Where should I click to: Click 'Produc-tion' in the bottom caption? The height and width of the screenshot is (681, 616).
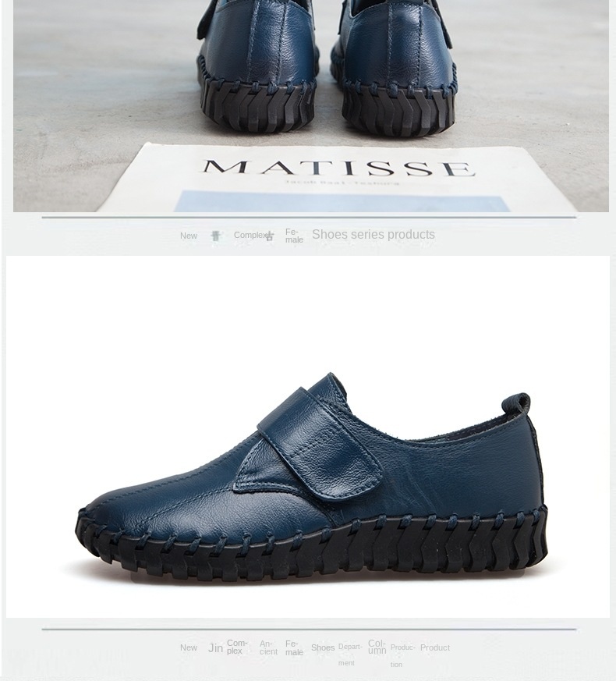click(x=403, y=656)
